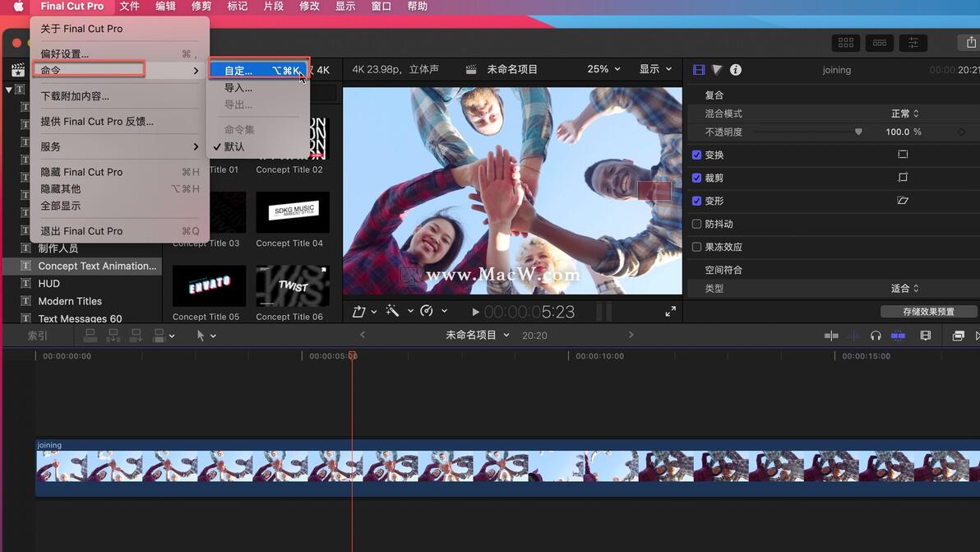Select the Concept Title 06 thumbnail
Screen dimensions: 980x552
(293, 285)
